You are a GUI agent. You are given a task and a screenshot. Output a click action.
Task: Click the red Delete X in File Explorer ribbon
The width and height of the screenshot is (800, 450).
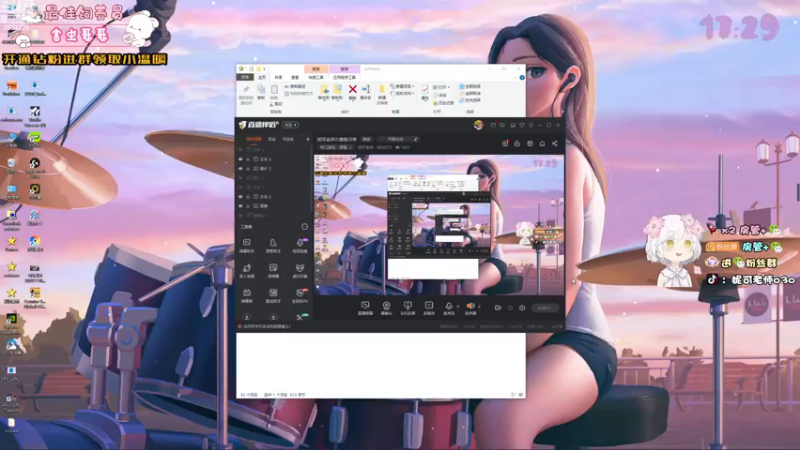tap(352, 90)
